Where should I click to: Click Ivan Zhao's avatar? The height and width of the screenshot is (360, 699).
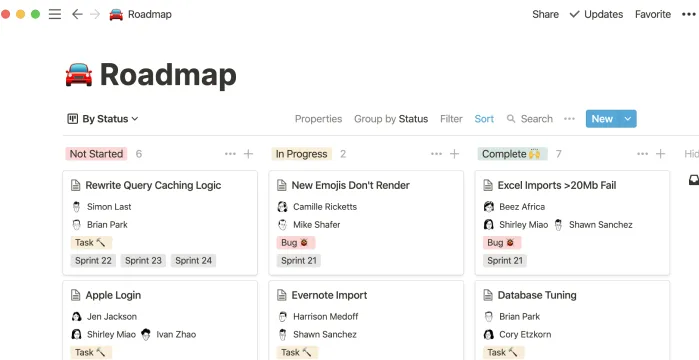(x=146, y=335)
